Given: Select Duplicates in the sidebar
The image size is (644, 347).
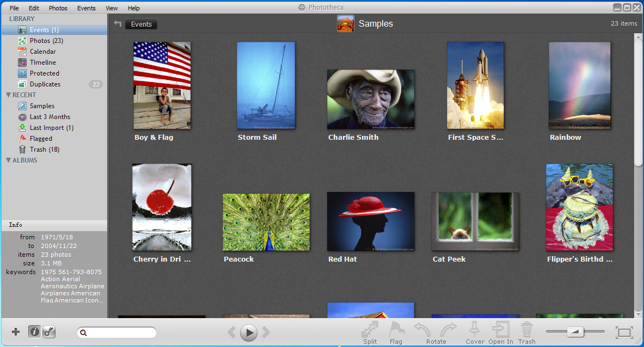Looking at the screenshot, I should click(45, 84).
